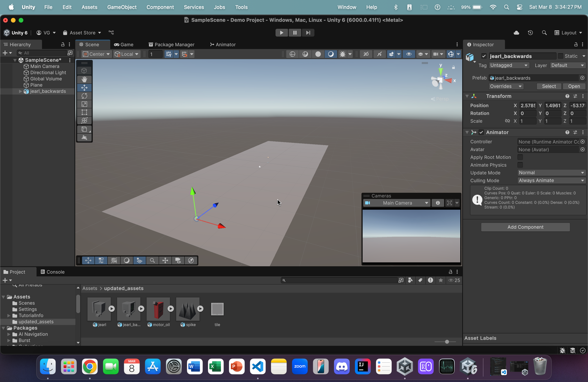Open Unity Cloud icon in toolbar
The height and width of the screenshot is (382, 588).
pyautogui.click(x=516, y=33)
